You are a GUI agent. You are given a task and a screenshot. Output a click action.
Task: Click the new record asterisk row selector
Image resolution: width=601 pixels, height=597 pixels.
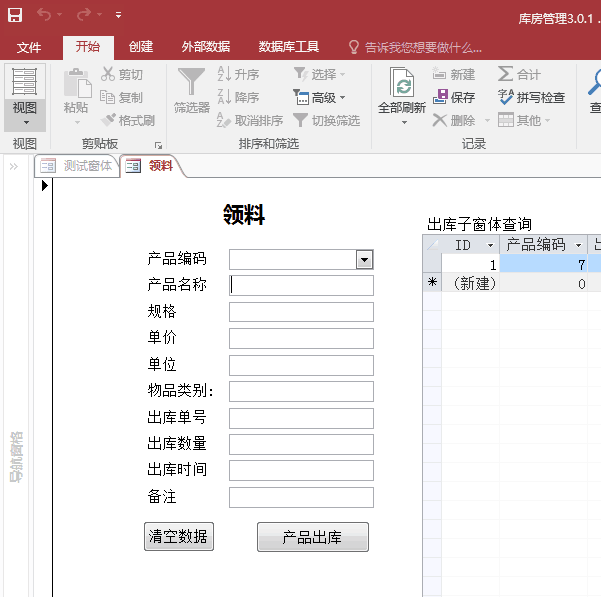pos(432,283)
